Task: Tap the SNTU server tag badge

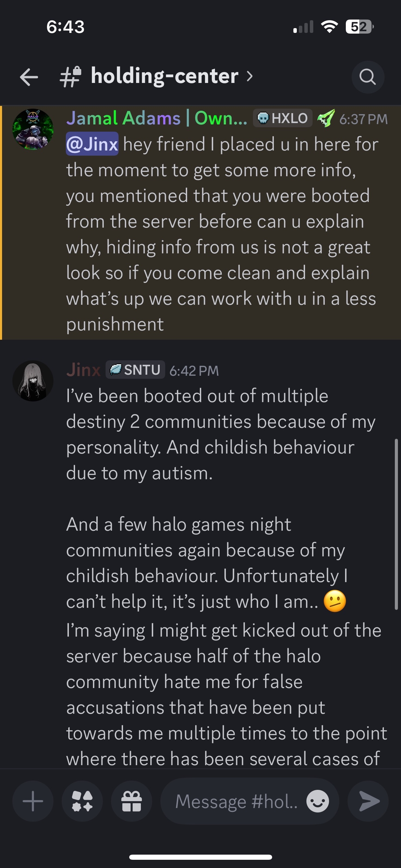Action: point(135,370)
